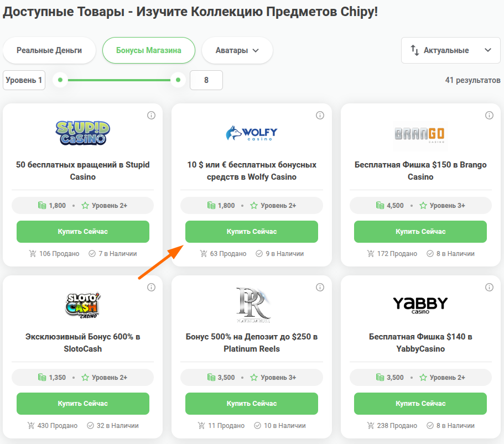504x444 pixels.
Task: Open info icon on Brango Casino card
Action: pos(489,116)
